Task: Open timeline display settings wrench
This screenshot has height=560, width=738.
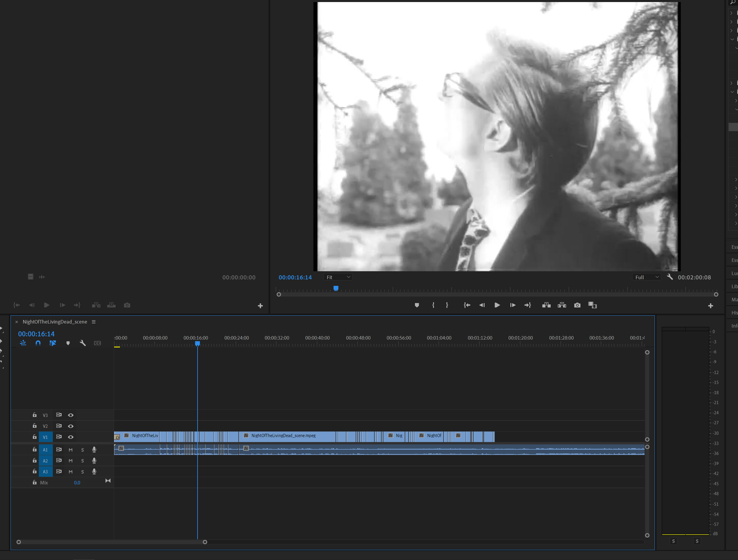Action: pyautogui.click(x=83, y=343)
